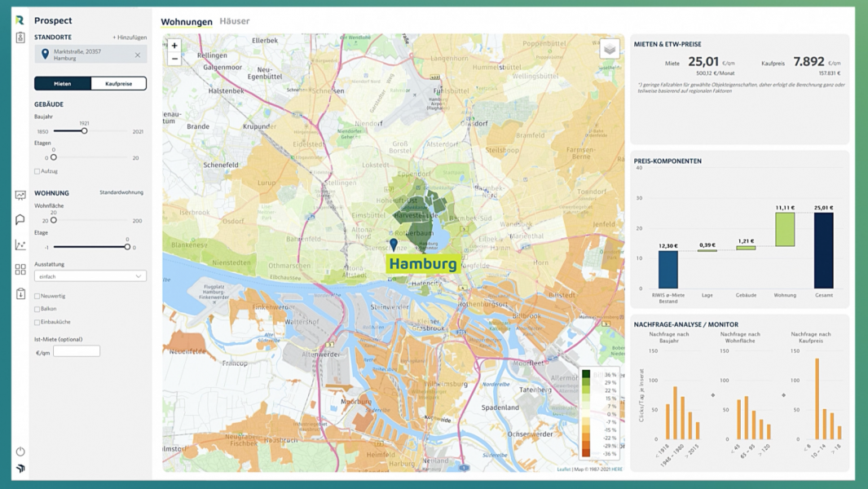
Task: Enable the Aufzug checkbox
Action: 37,172
